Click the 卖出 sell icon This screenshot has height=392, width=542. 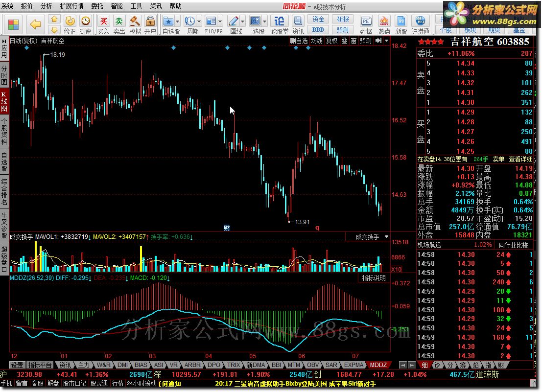119,25
